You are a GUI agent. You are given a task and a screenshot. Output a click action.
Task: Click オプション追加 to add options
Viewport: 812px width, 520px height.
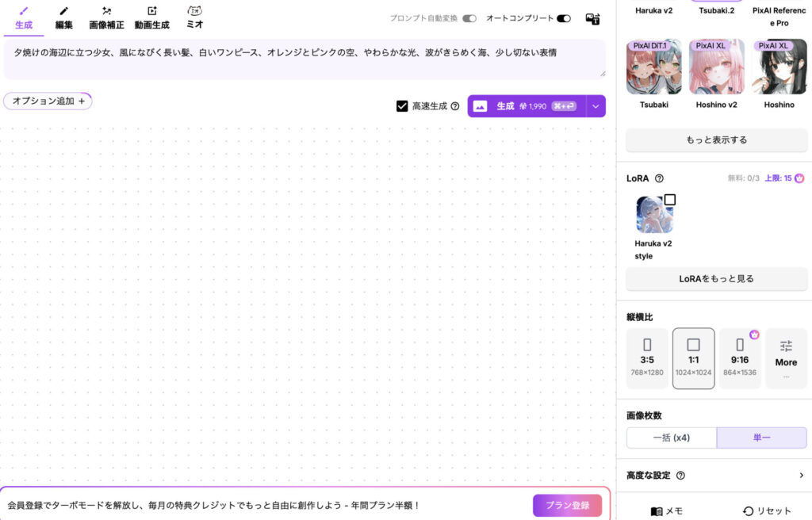coord(48,101)
